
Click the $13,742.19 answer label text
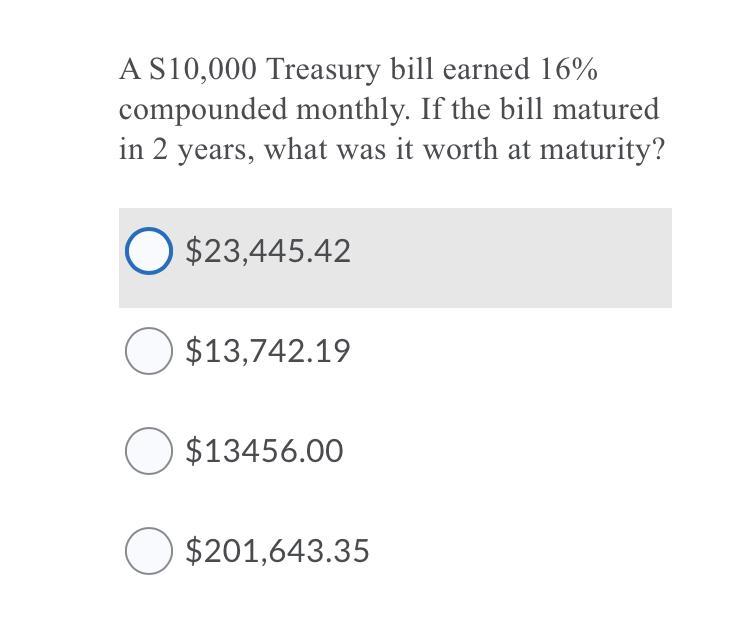coord(268,351)
